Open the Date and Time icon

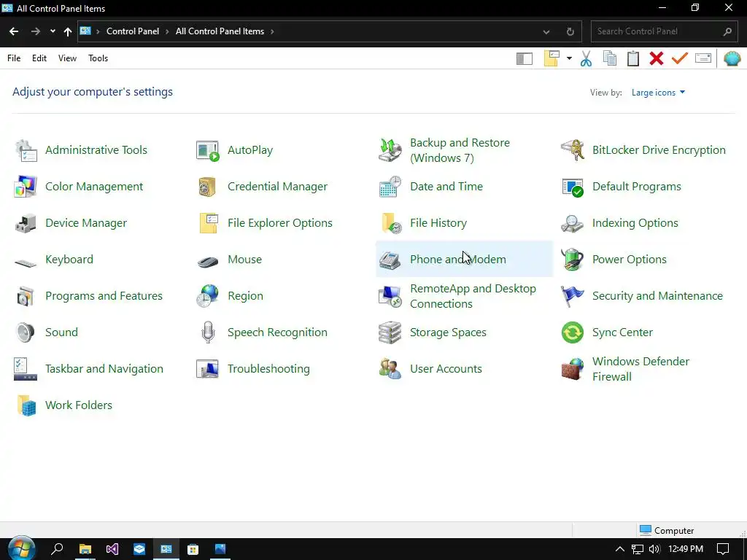click(390, 187)
